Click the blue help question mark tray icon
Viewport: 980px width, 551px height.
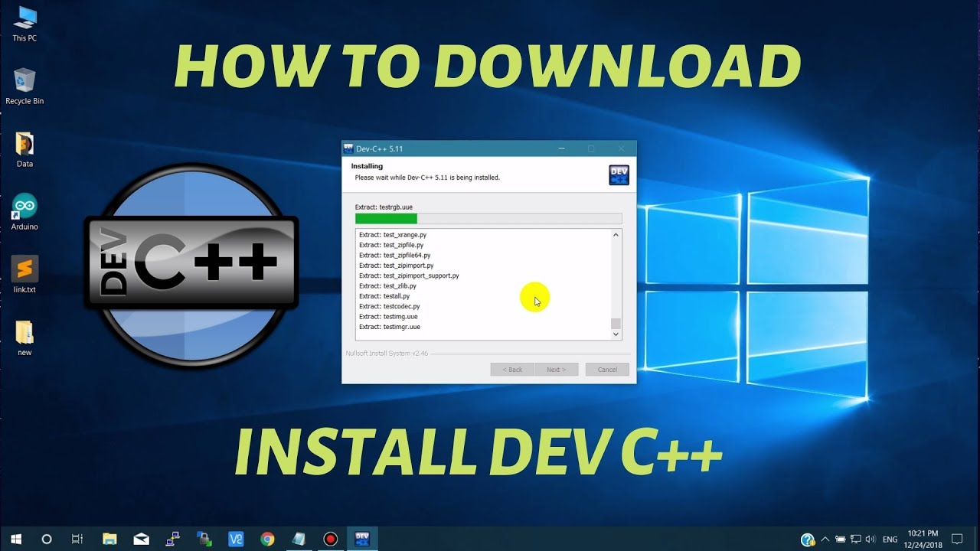pyautogui.click(x=807, y=540)
